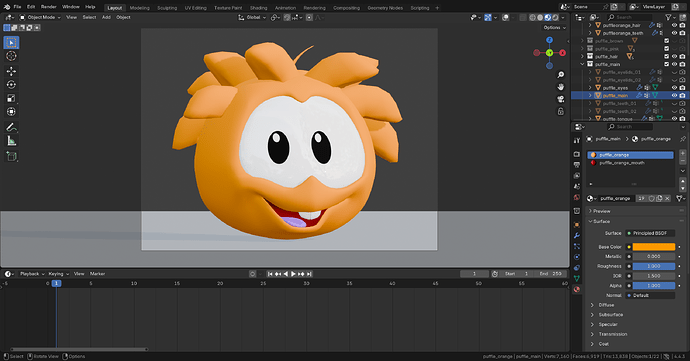
Task: Select the Add Cube tool
Action: (11, 156)
